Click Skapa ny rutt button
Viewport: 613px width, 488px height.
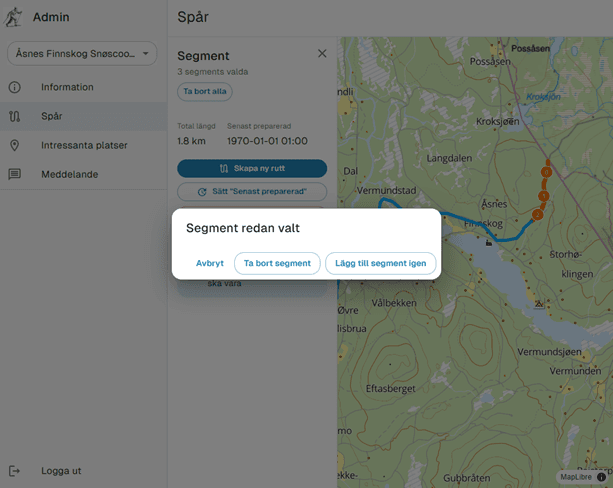tap(252, 168)
